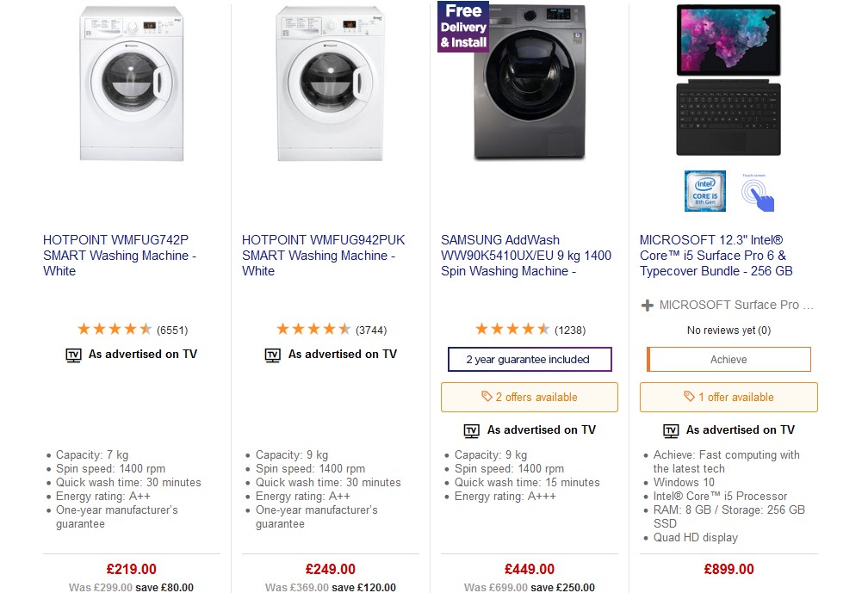Screen dimensions: 868x593
Task: Click the TV icon under the Surface Pro bundle
Action: point(671,430)
